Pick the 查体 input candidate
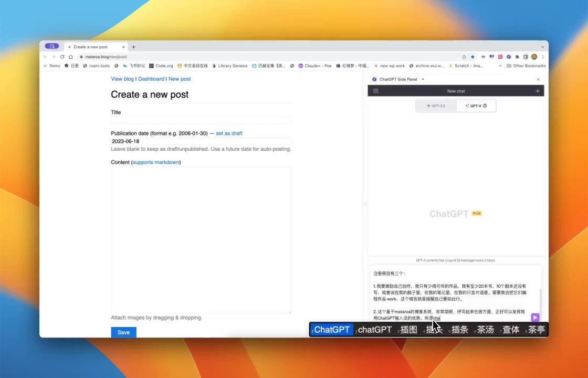Image resolution: width=588 pixels, height=378 pixels. pos(510,330)
